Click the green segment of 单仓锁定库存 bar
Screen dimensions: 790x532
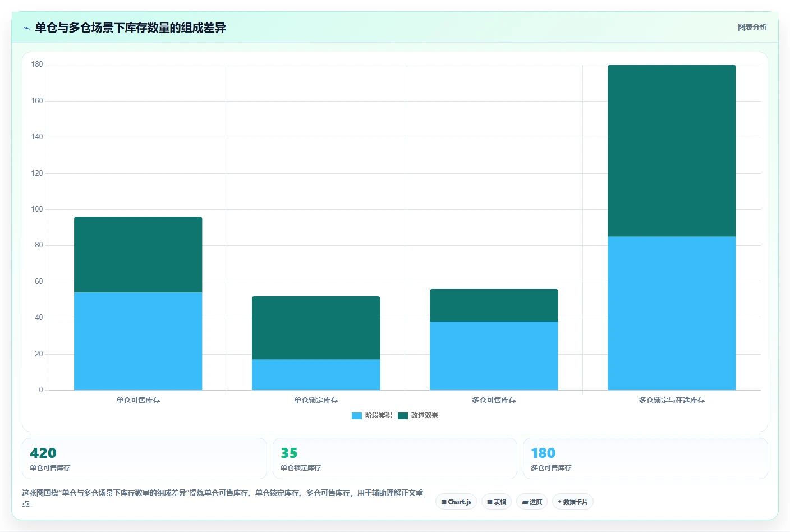pos(316,328)
